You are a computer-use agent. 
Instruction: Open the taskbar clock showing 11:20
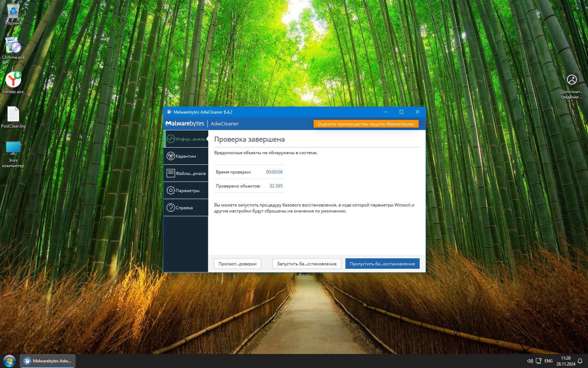point(566,361)
